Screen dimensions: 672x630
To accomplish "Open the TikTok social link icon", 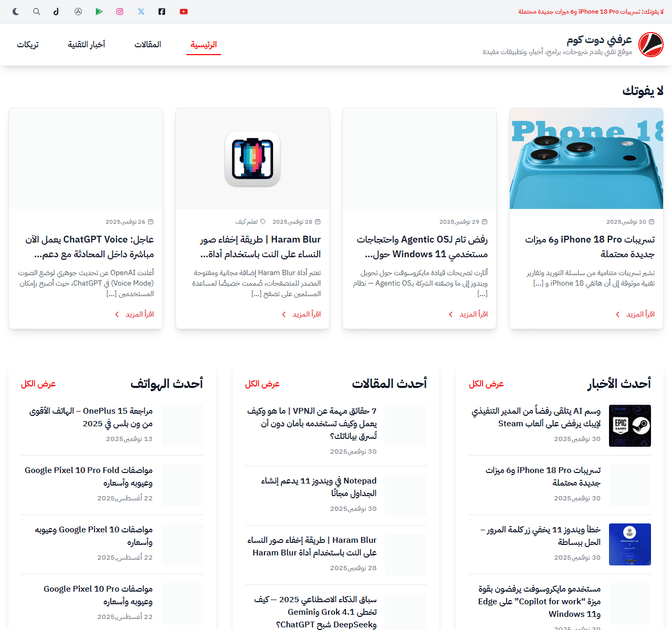I will pyautogui.click(x=56, y=12).
